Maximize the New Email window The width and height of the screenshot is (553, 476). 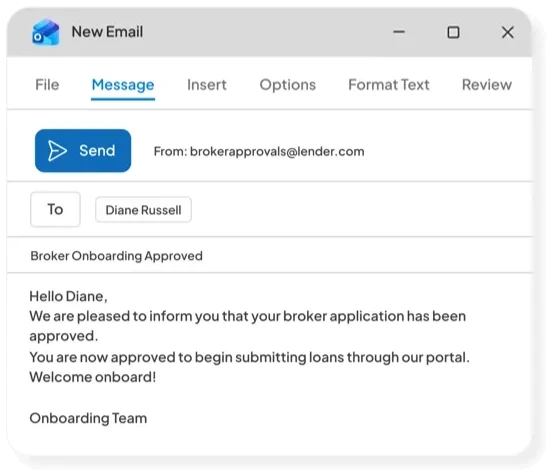(453, 32)
